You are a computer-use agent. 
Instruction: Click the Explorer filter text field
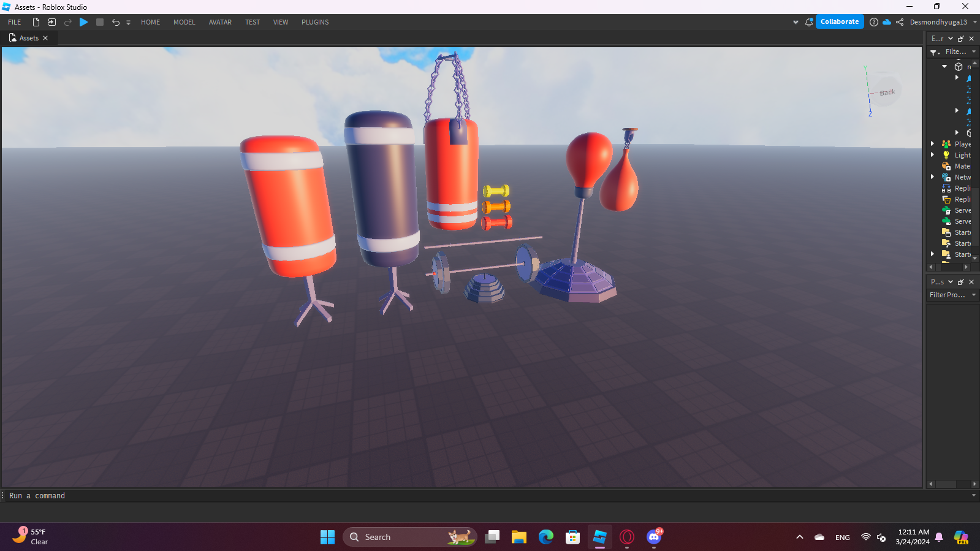[956, 52]
